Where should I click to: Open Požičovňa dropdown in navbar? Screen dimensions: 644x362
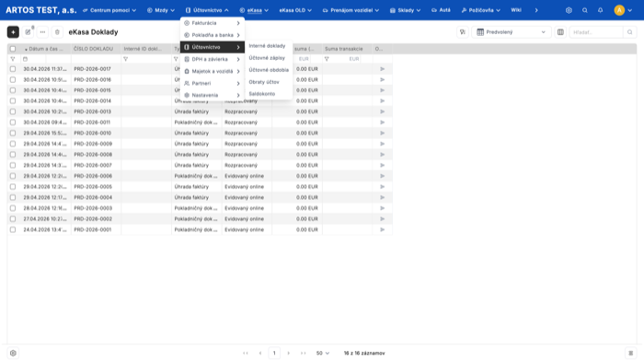click(480, 10)
